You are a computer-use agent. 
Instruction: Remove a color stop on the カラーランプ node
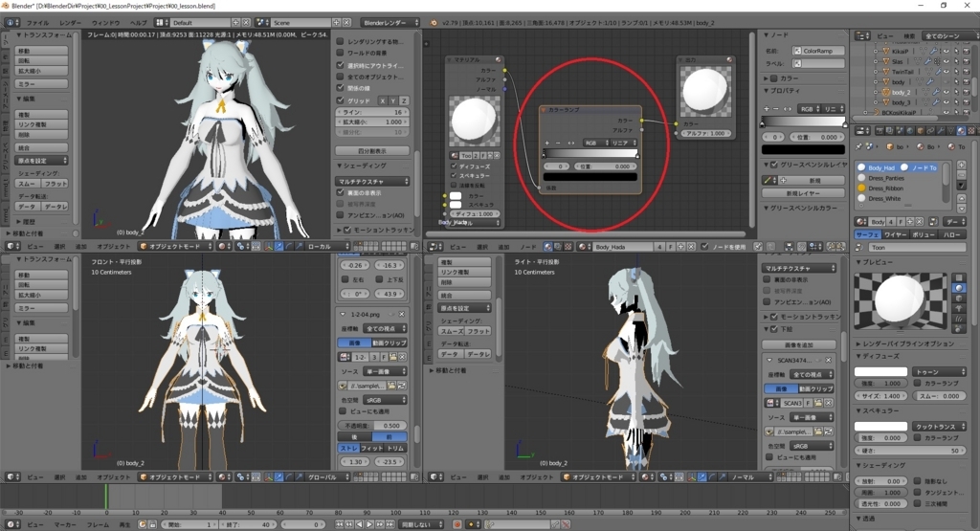[x=559, y=144]
